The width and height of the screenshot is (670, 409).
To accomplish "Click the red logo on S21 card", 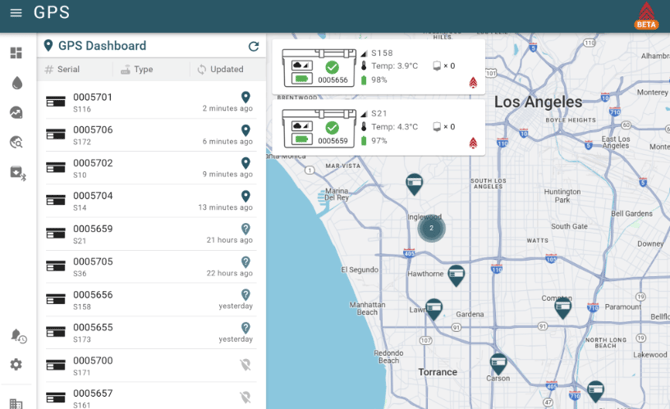I will (x=473, y=143).
